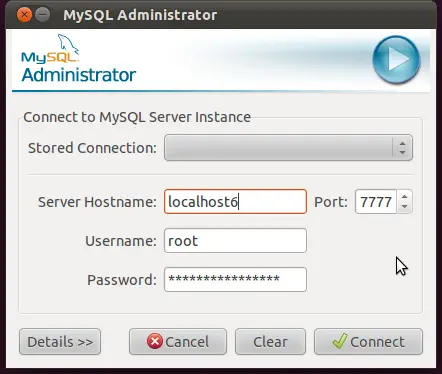Click the Administrator banner heading

click(79, 75)
